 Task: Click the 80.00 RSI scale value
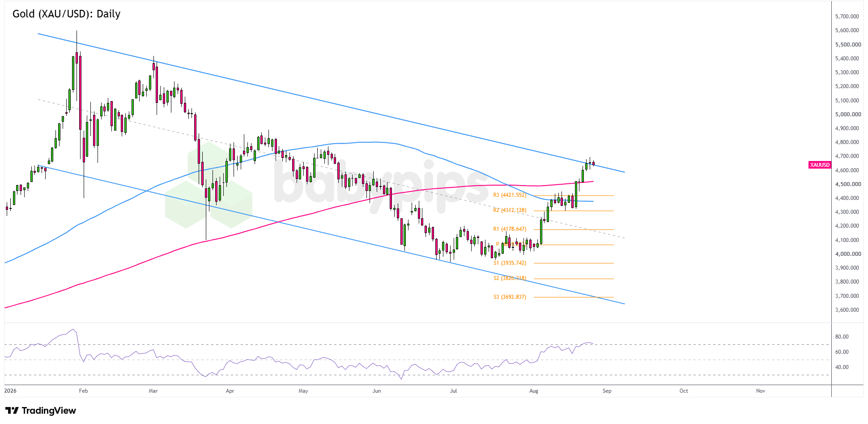[842, 337]
